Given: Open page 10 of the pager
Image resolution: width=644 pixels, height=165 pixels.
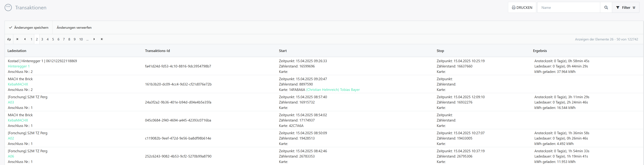Looking at the screenshot, I should 81,39.
